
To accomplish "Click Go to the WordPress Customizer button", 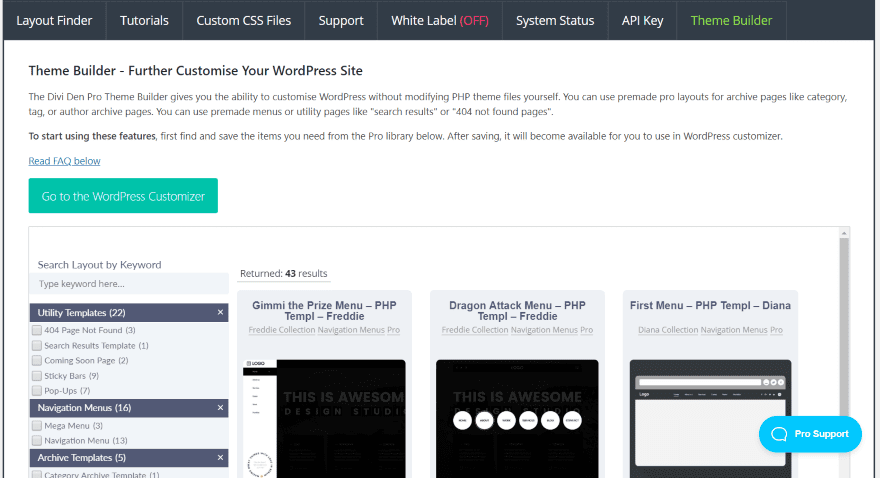I will [x=123, y=196].
